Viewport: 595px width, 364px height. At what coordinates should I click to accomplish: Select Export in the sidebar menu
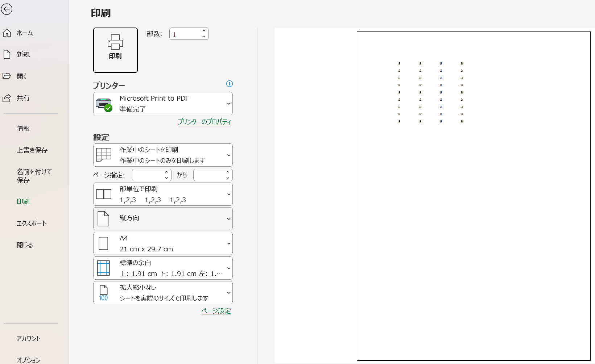[x=32, y=223]
